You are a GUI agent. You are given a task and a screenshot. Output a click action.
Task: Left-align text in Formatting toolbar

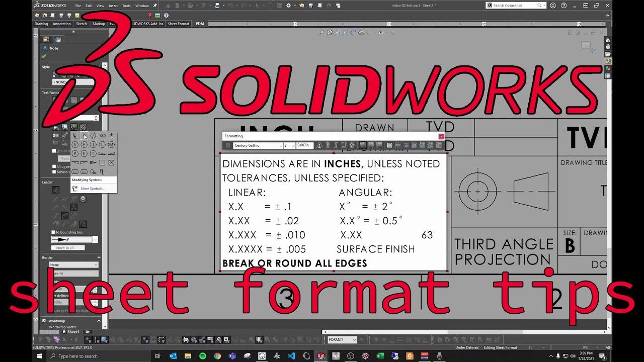tap(363, 145)
